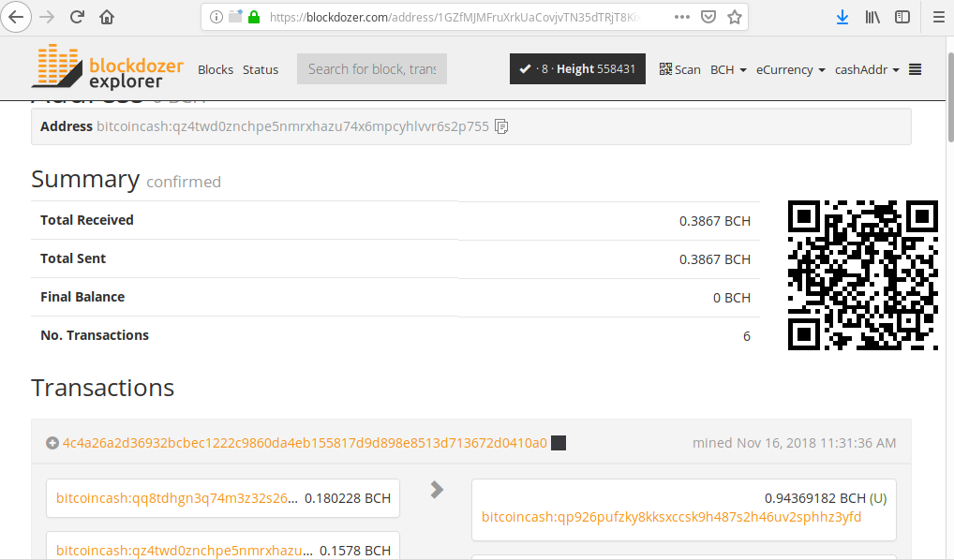Viewport: 954px width, 560px height.
Task: Open output address bitcoincash:qp926pufzky8kksxccsk9h...
Action: pos(671,517)
